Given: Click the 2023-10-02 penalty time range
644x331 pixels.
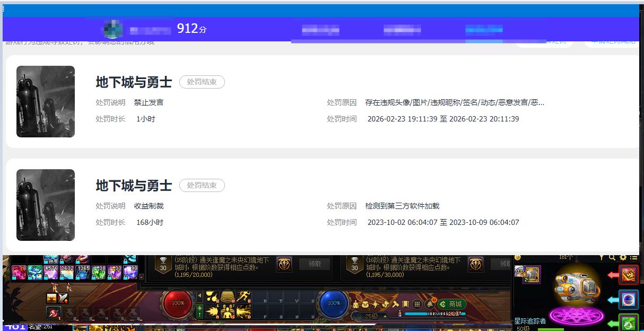Looking at the screenshot, I should coord(443,222).
